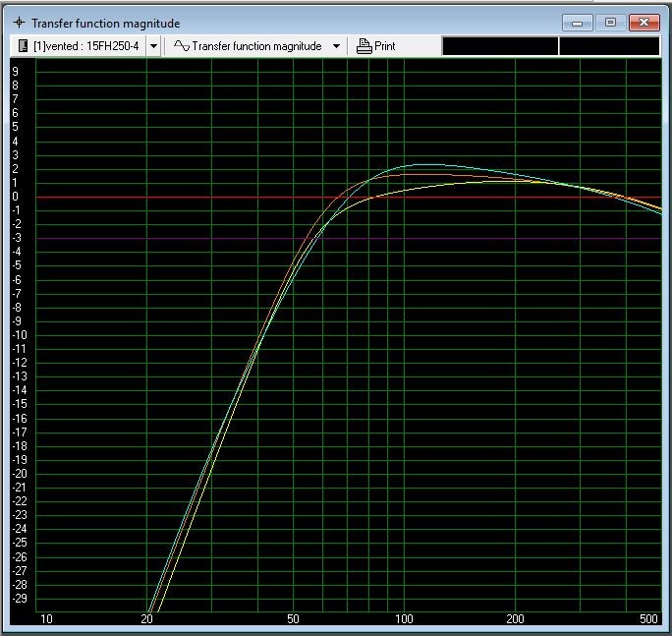Click the window title Transfer function magnitude
The image size is (672, 636).
pos(105,24)
